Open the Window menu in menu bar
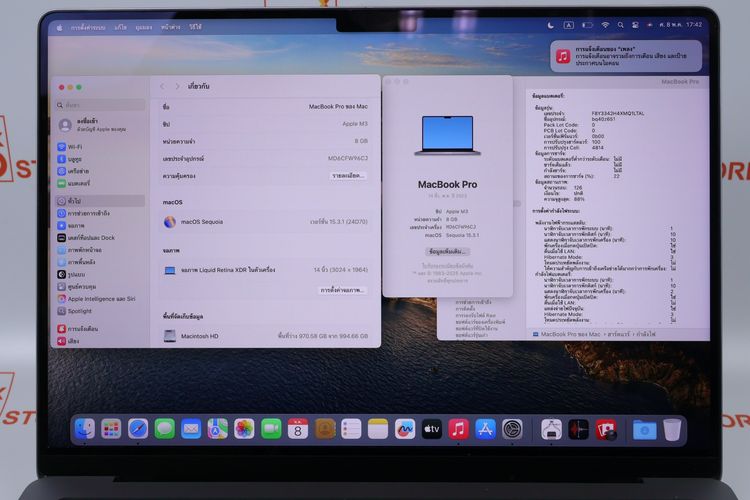Viewport: 750px width, 500px height. (170, 27)
